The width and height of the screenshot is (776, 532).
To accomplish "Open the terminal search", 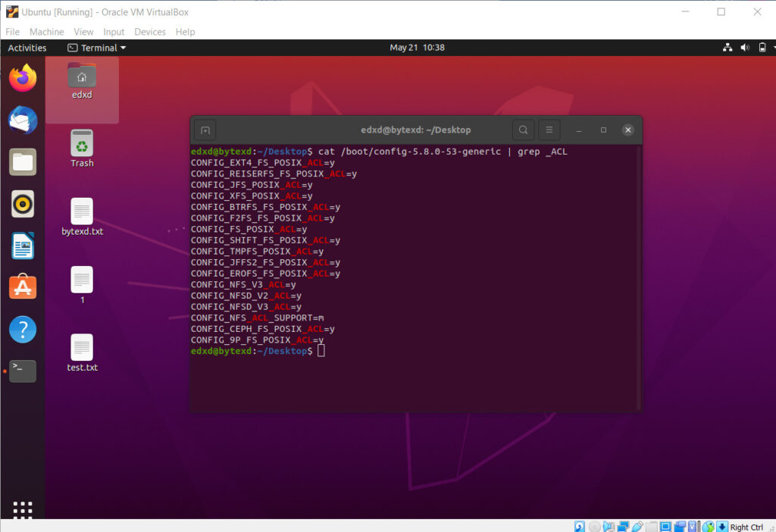I will point(523,129).
